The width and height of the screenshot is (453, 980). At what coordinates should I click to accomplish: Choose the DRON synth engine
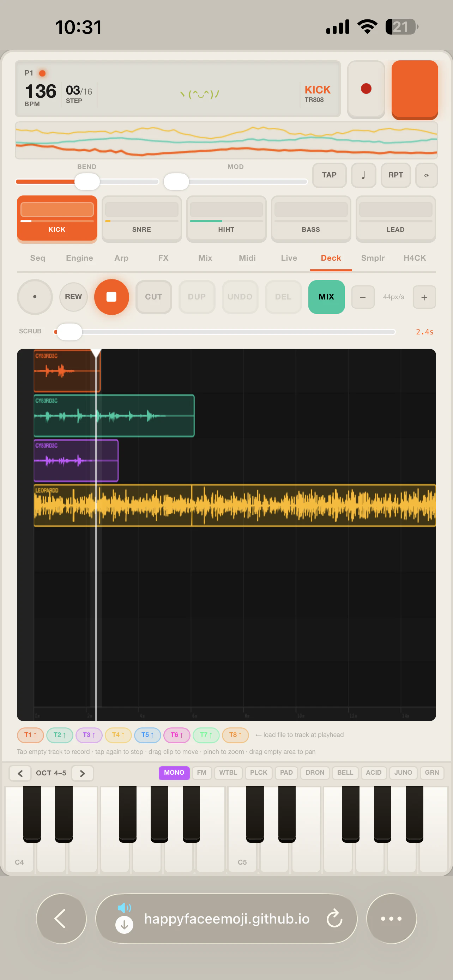[x=315, y=773]
